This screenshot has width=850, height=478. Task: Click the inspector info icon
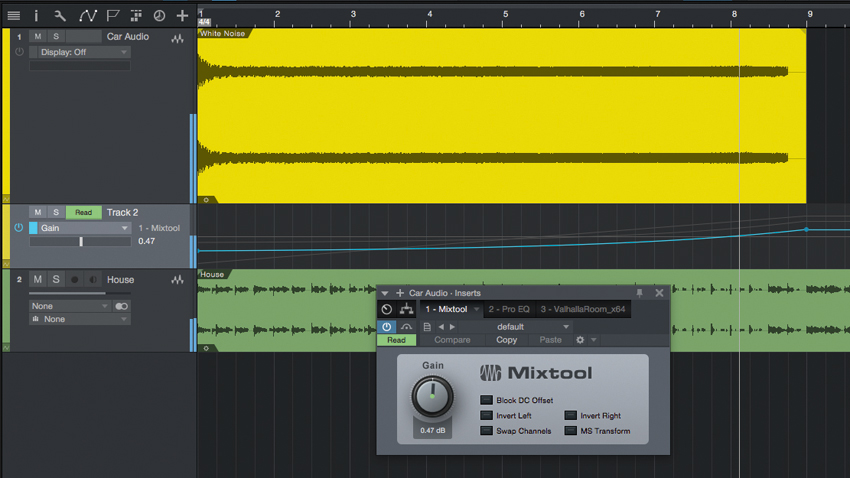pos(36,16)
